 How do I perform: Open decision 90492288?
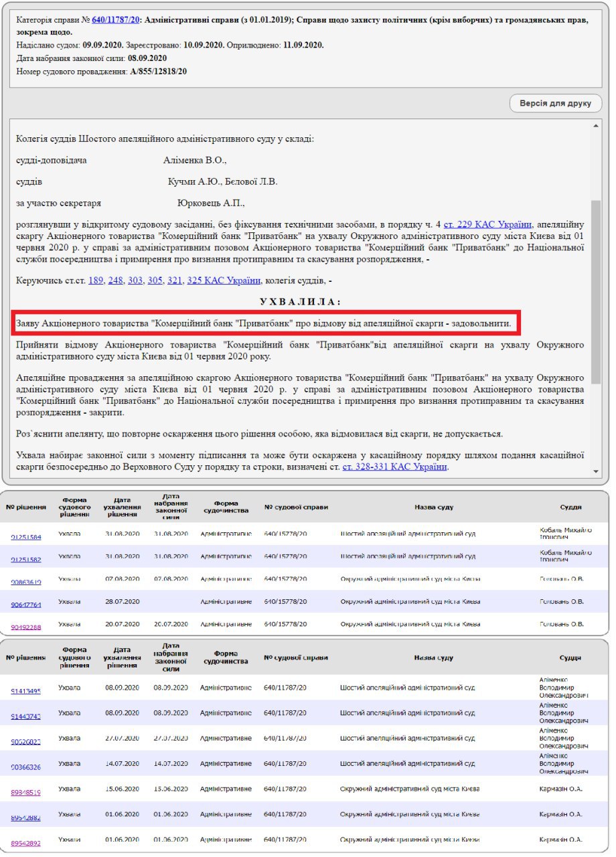[x=26, y=627]
